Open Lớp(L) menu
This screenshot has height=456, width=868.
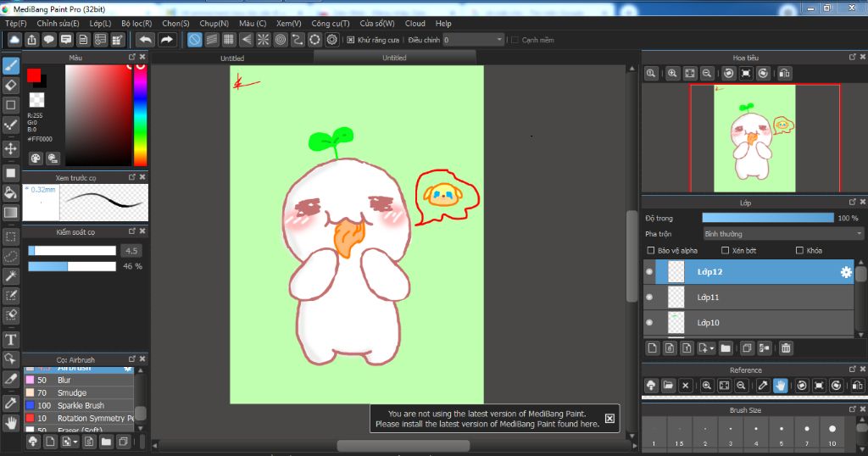(x=100, y=23)
